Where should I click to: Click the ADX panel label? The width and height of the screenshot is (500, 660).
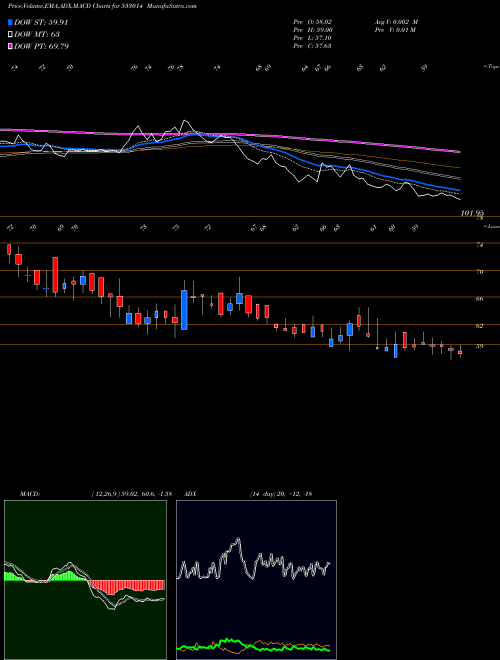[191, 493]
